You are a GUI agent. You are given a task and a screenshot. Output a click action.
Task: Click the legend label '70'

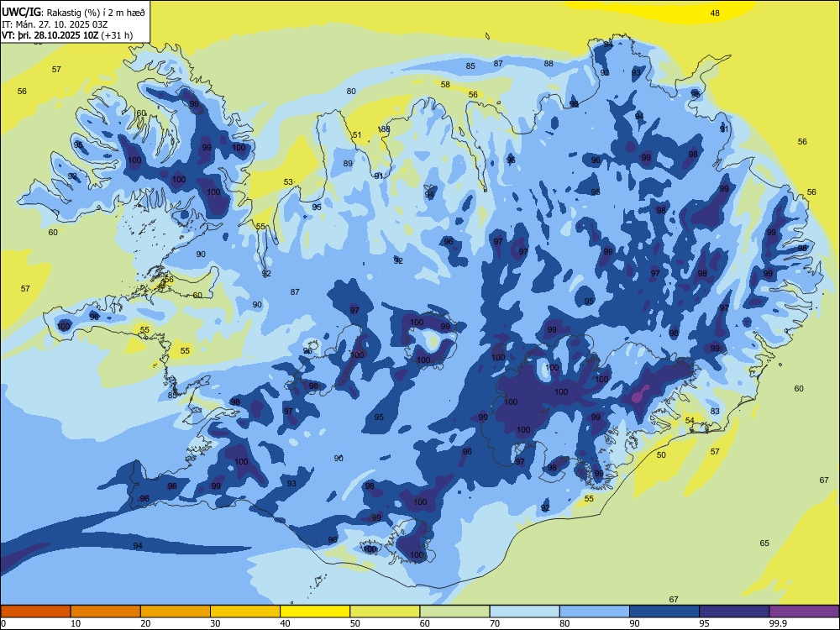(x=495, y=623)
